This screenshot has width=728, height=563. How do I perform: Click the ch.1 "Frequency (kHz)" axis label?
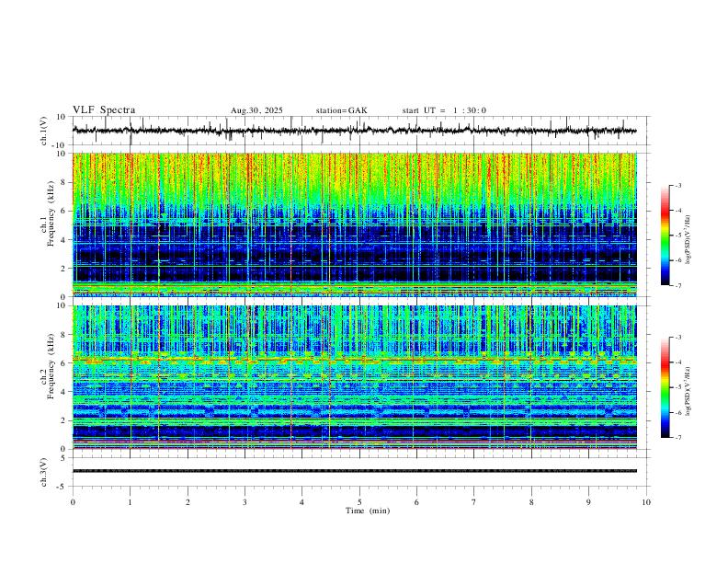49,213
